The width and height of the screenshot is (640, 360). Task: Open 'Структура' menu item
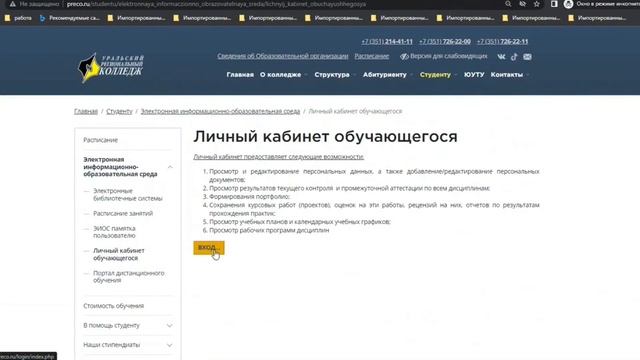[x=332, y=75]
